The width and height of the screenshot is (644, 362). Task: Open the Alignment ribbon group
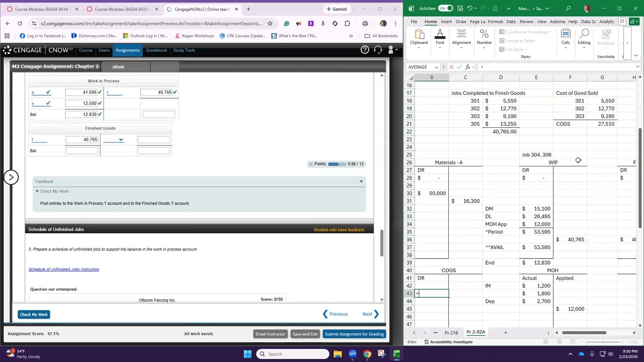461,38
